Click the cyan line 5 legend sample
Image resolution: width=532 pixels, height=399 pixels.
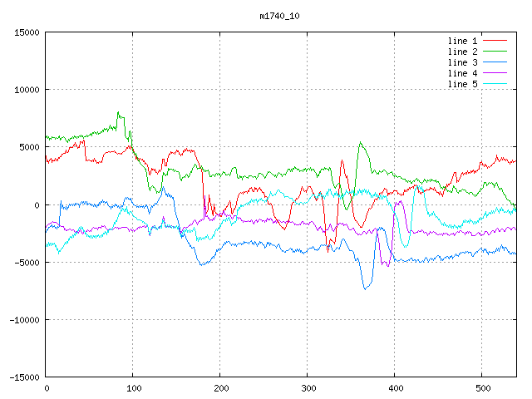coord(495,84)
